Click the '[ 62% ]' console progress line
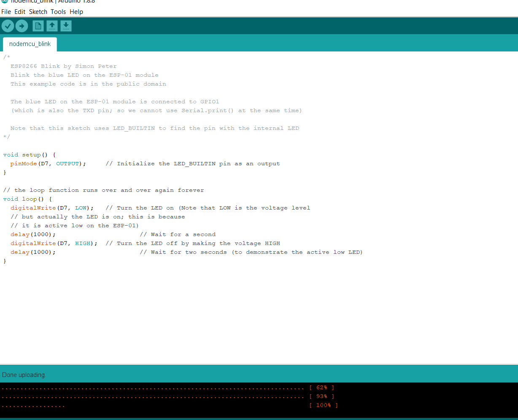Viewport: 518px width, 420px height. coord(168,388)
